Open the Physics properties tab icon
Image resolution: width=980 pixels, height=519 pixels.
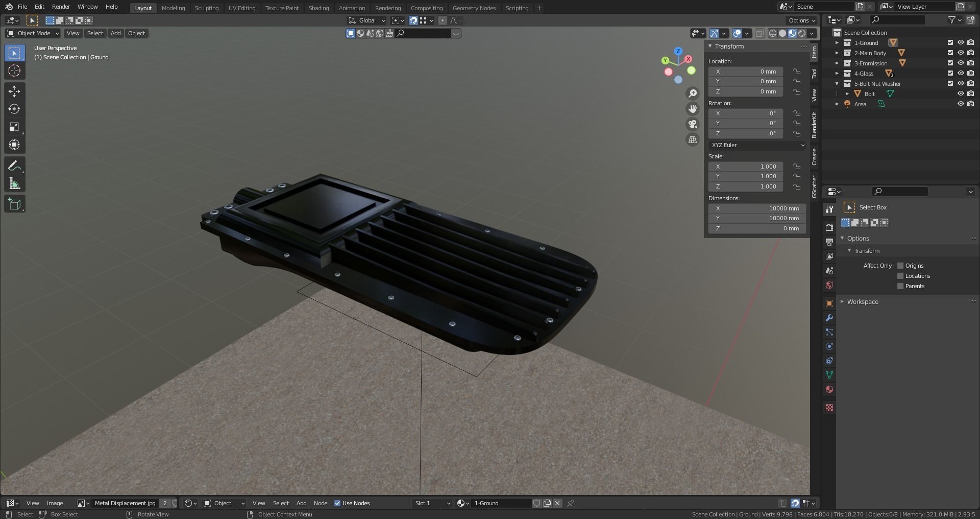point(829,346)
